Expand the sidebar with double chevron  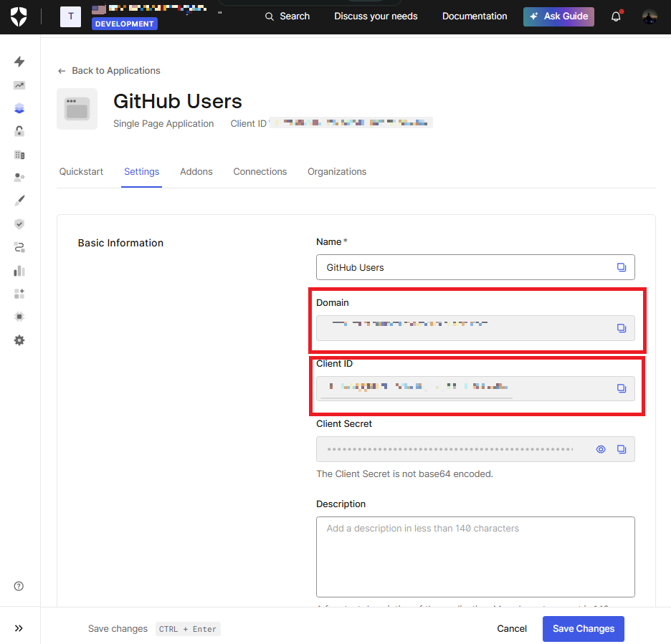tap(19, 628)
